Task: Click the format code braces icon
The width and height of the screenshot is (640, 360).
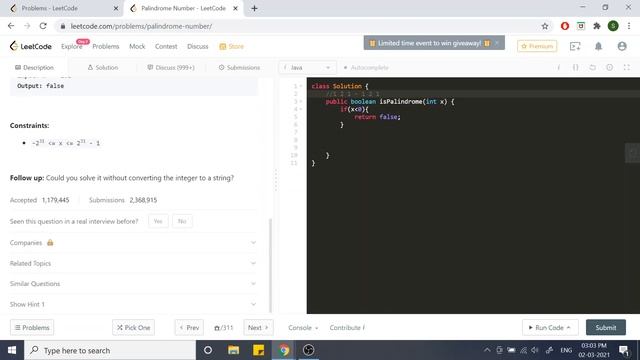Action: click(x=576, y=67)
